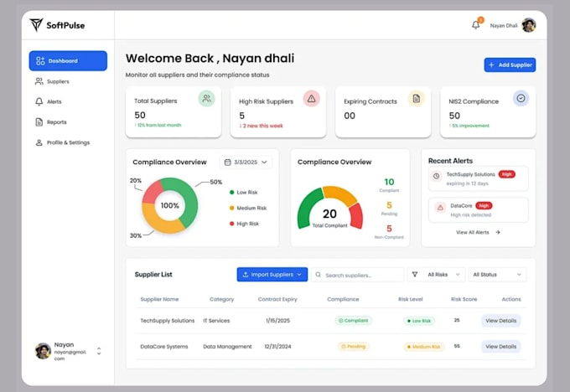View Details for TechSupply Solutions
Viewport: 570px width, 392px height.
tap(501, 321)
